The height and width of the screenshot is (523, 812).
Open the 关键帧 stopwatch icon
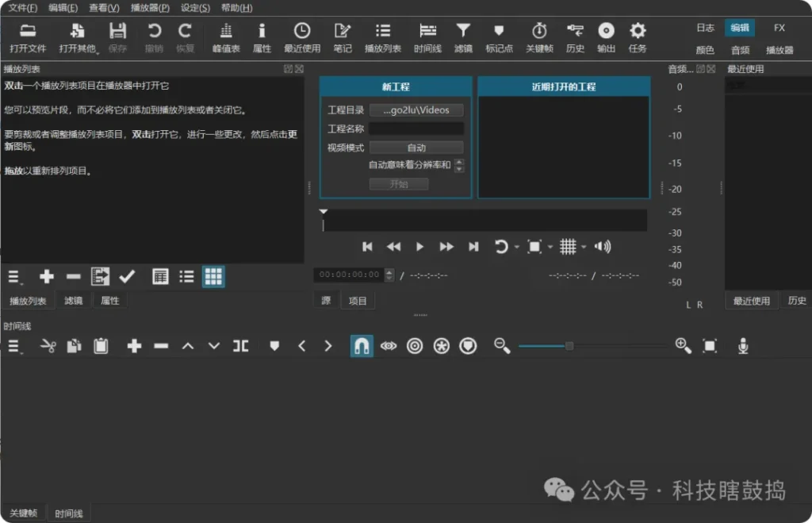pyautogui.click(x=539, y=38)
